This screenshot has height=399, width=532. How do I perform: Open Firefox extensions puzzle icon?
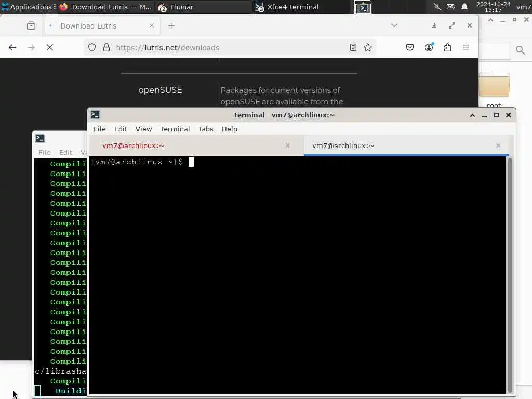point(447,47)
